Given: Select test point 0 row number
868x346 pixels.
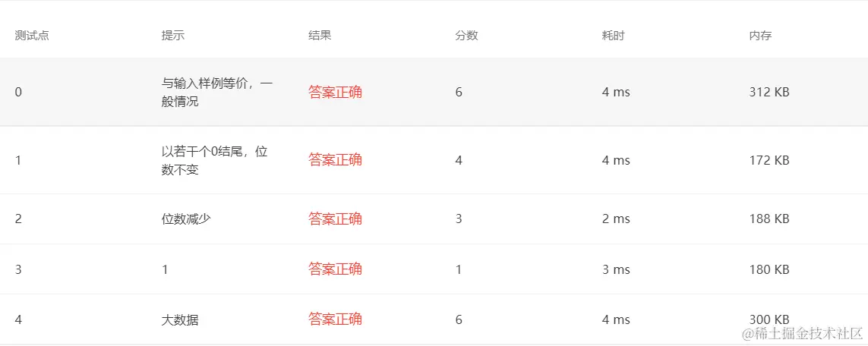Looking at the screenshot, I should coord(18,93).
